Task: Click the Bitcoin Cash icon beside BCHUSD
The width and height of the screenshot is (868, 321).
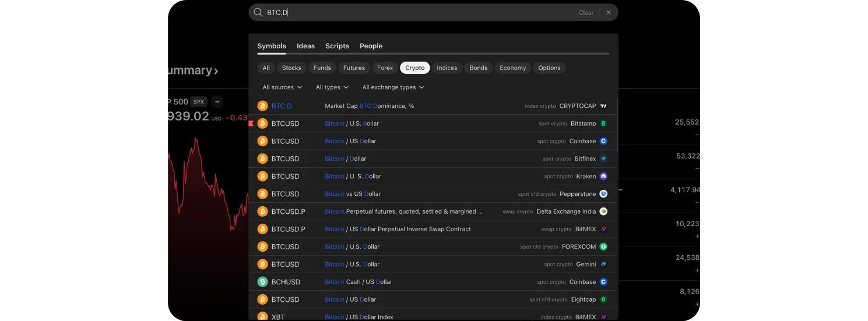Action: 262,282
